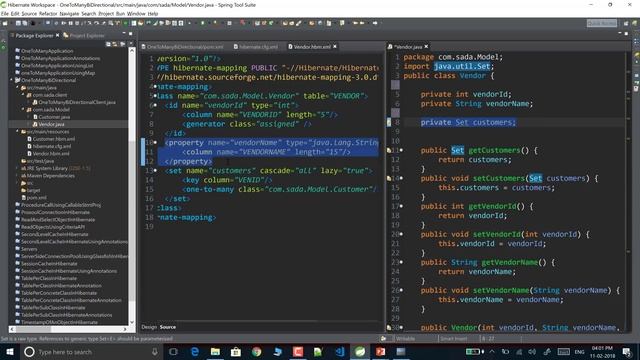Fold the setVendorName method at line 26
Screen dimensions: 640x360
402,290
